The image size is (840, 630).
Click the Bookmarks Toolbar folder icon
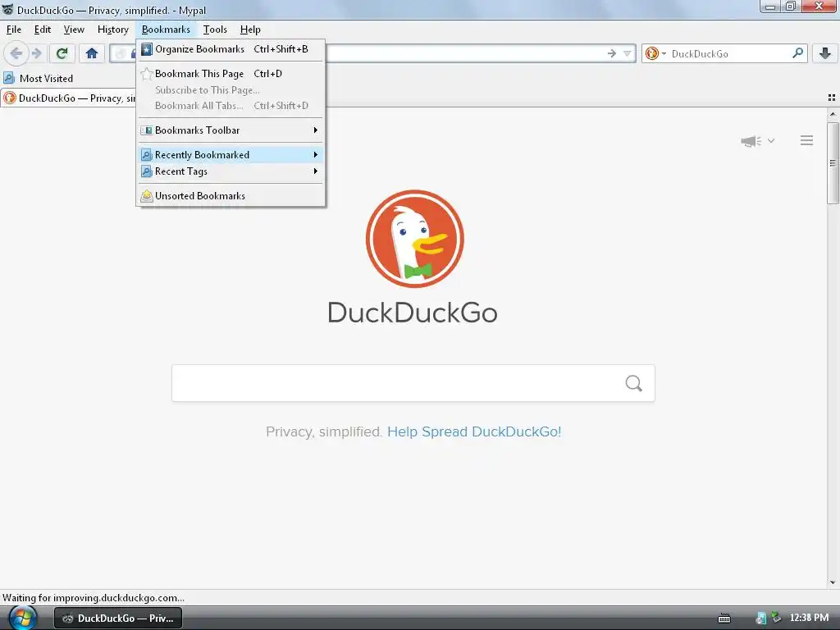(146, 130)
